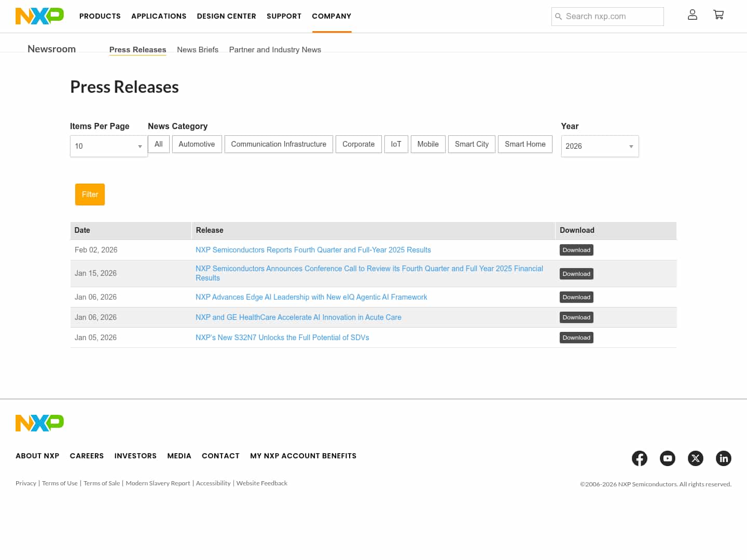Open the Partner and Industry News tab
The width and height of the screenshot is (747, 560).
[x=275, y=49]
